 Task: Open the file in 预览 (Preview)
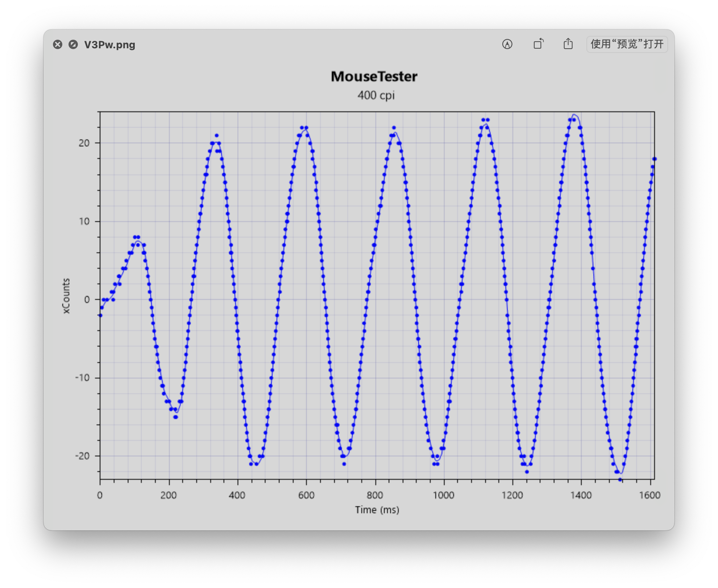point(627,44)
